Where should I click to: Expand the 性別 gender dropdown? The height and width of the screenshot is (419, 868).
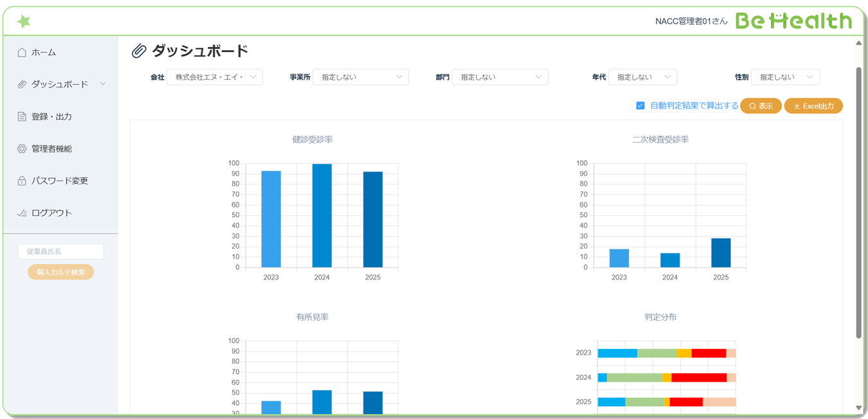[785, 77]
